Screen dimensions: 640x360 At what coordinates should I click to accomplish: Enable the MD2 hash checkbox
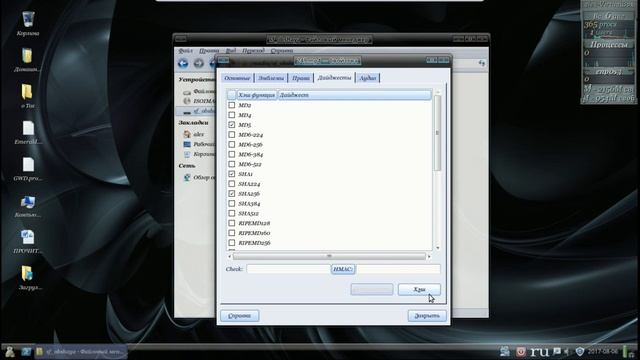point(231,105)
